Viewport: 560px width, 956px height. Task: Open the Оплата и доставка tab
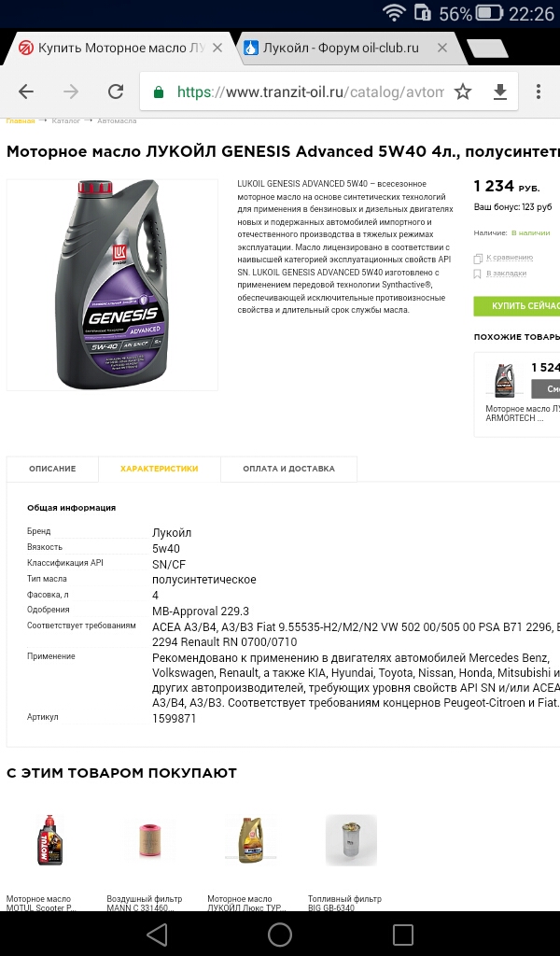(288, 469)
